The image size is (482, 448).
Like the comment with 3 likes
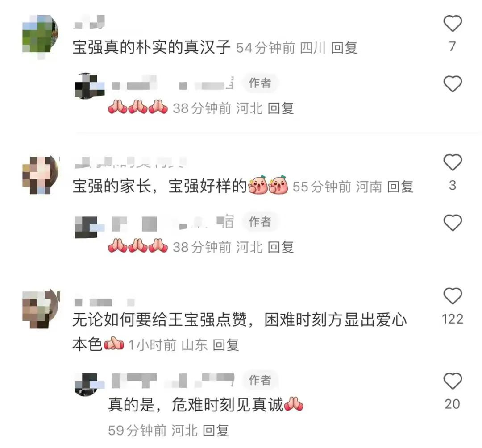453,162
